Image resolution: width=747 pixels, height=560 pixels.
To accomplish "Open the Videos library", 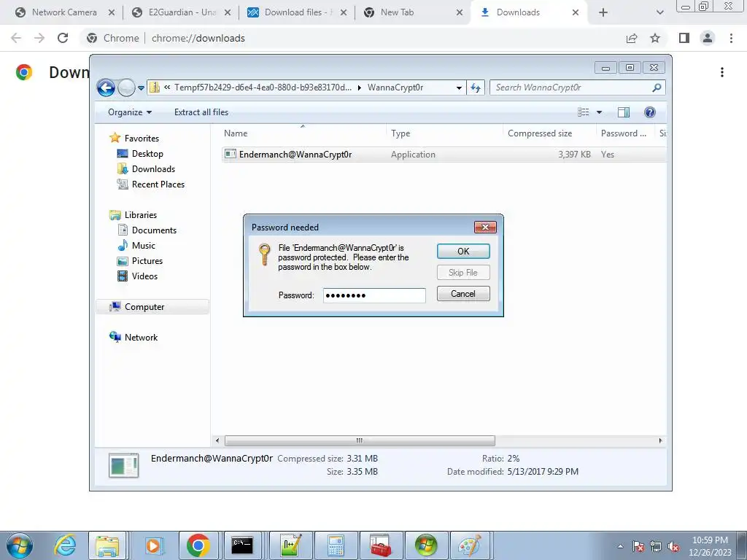I will click(144, 276).
